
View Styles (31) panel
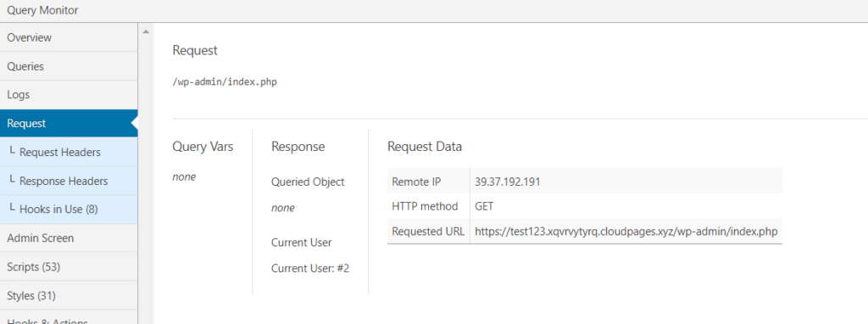coord(69,296)
